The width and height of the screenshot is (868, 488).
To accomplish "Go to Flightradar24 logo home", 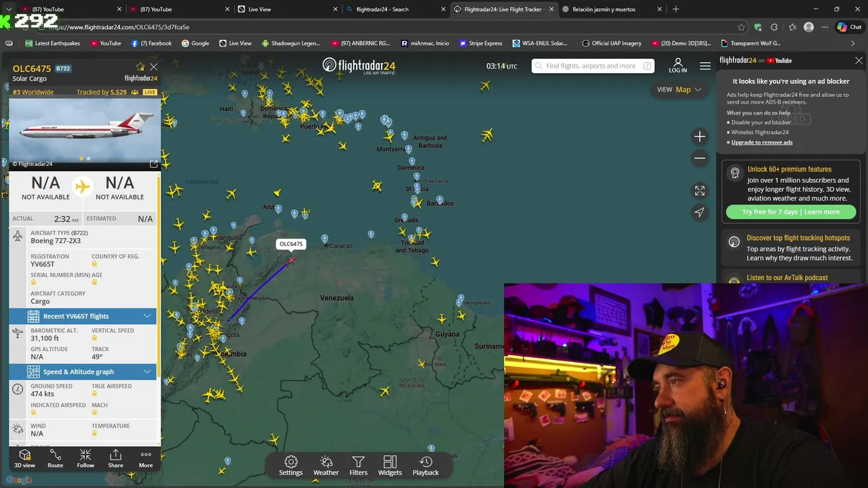I will [359, 66].
